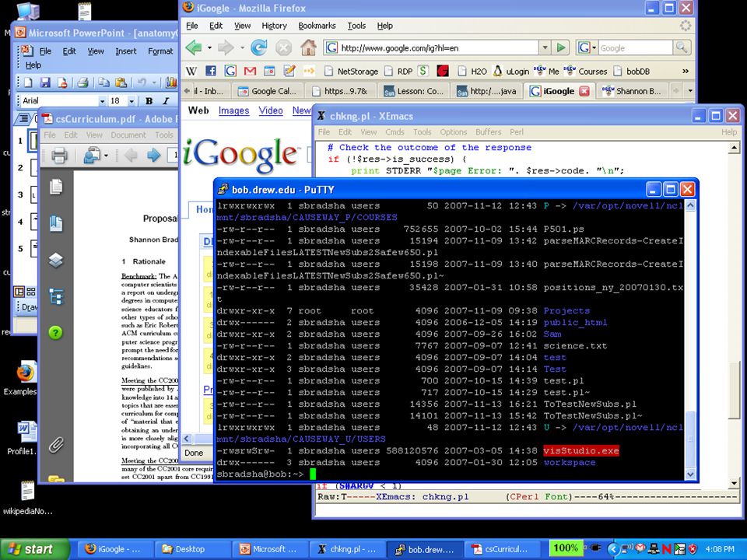Click the PowerPoint Copy icon

pos(103,82)
